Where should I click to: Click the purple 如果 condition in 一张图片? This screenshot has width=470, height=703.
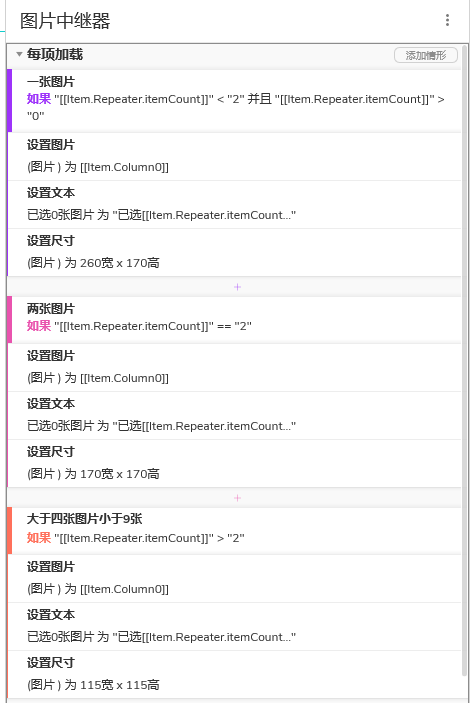click(39, 99)
